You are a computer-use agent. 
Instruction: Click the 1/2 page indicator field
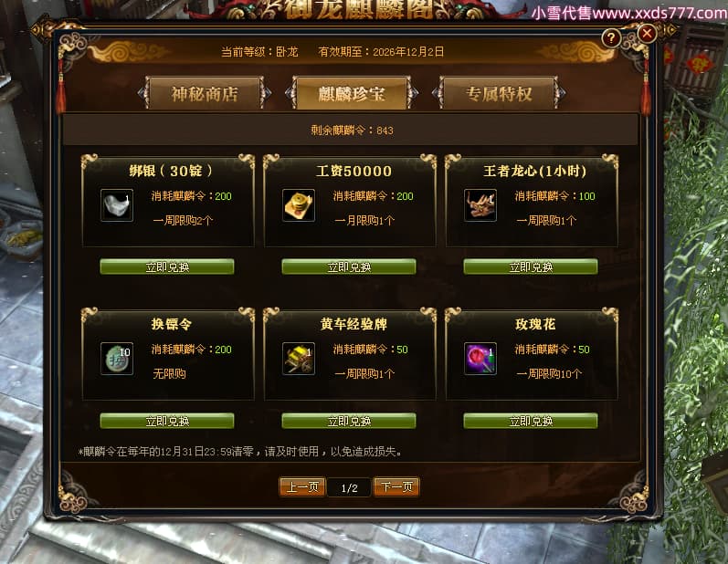click(349, 488)
